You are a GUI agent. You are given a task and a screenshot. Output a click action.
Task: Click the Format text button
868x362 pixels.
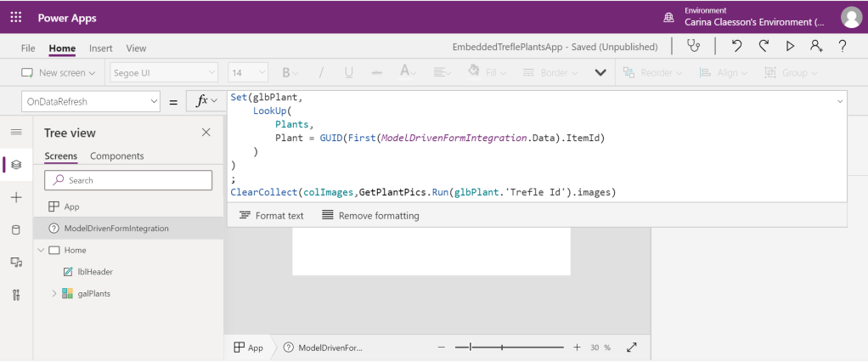coord(272,216)
